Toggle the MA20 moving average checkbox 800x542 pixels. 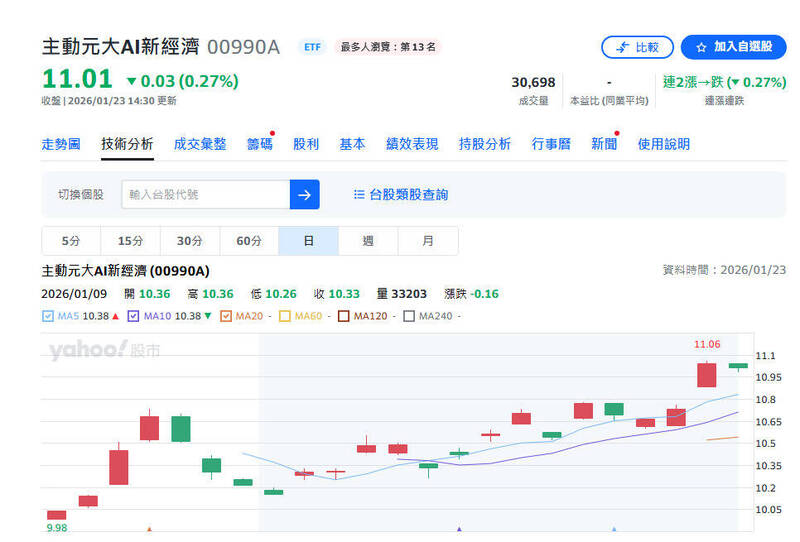click(x=226, y=316)
